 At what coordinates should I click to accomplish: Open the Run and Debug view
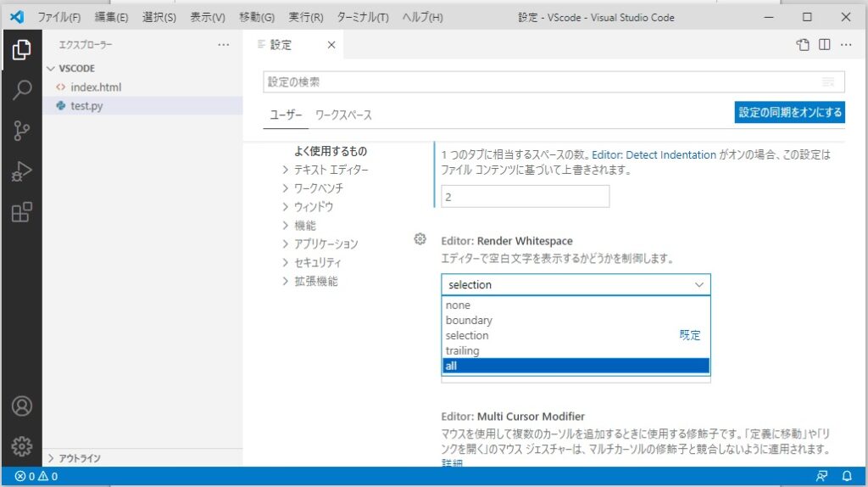[21, 171]
